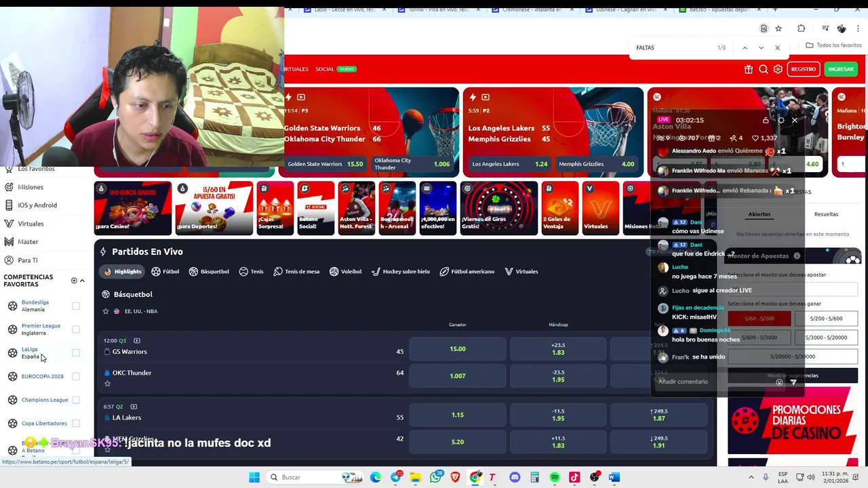Image resolution: width=868 pixels, height=488 pixels.
Task: Open Spotify from the taskbar
Action: (555, 477)
